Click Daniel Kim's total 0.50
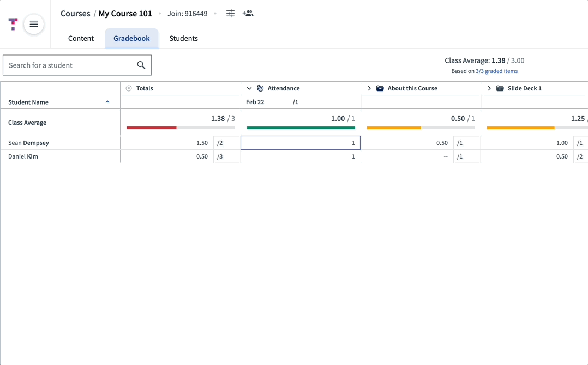Viewport: 588px width, 365px height. 202,156
